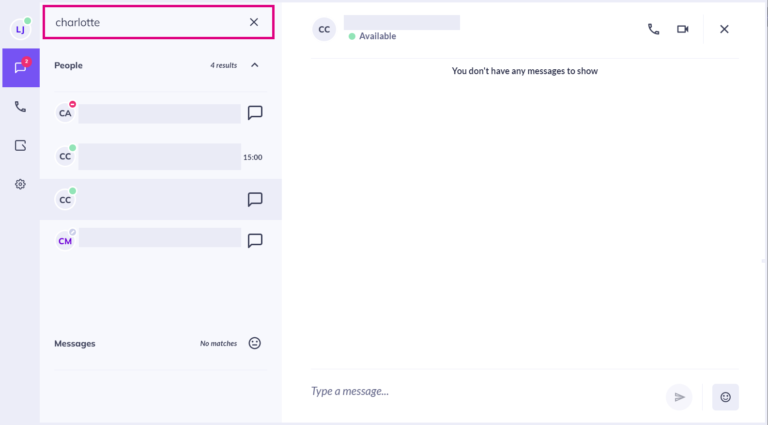
Task: Collapse the People results section
Action: pos(255,65)
